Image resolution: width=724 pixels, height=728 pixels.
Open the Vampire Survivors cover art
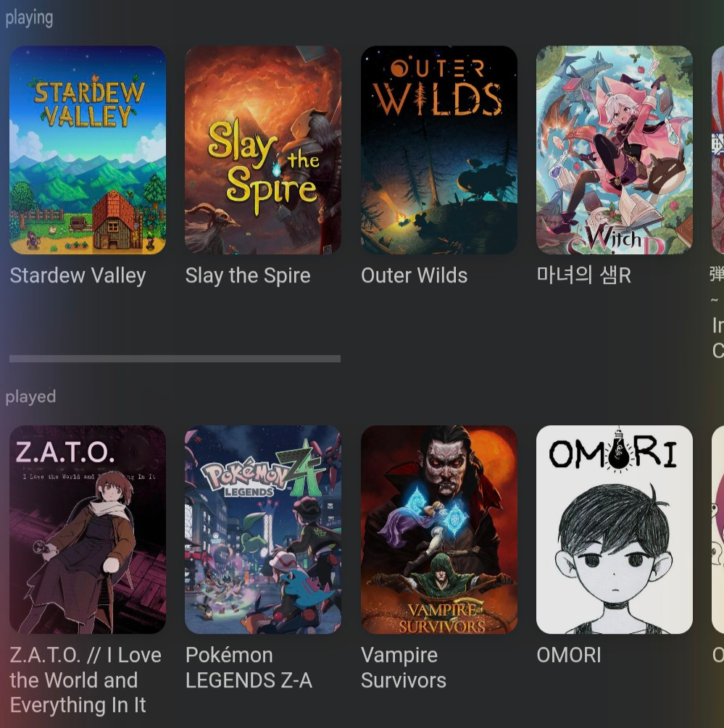(x=439, y=530)
